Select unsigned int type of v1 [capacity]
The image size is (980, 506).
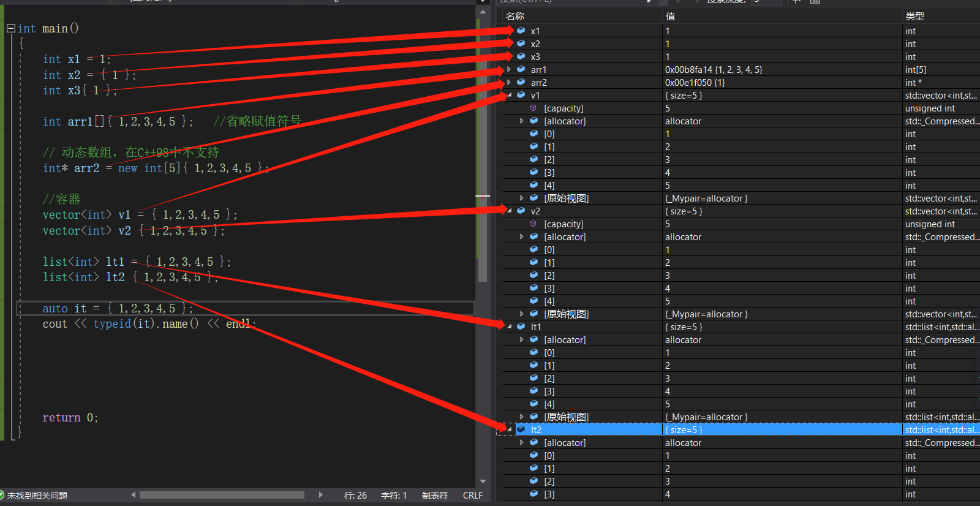click(930, 108)
